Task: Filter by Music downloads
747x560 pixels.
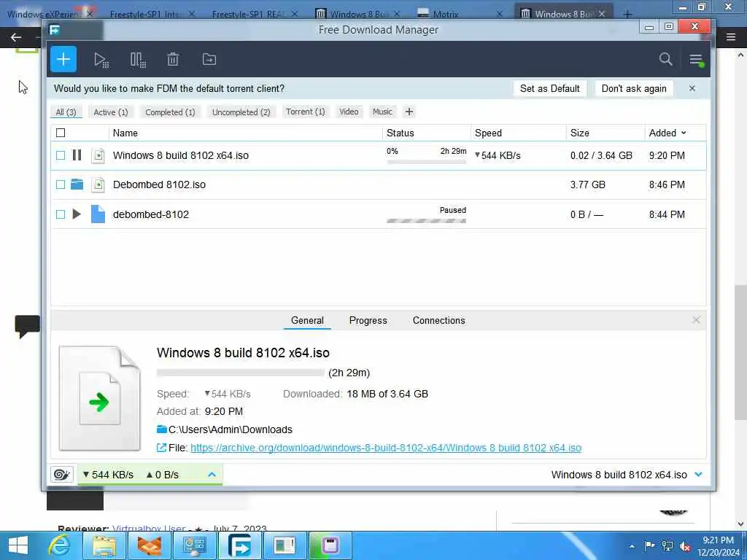Action: tap(382, 112)
